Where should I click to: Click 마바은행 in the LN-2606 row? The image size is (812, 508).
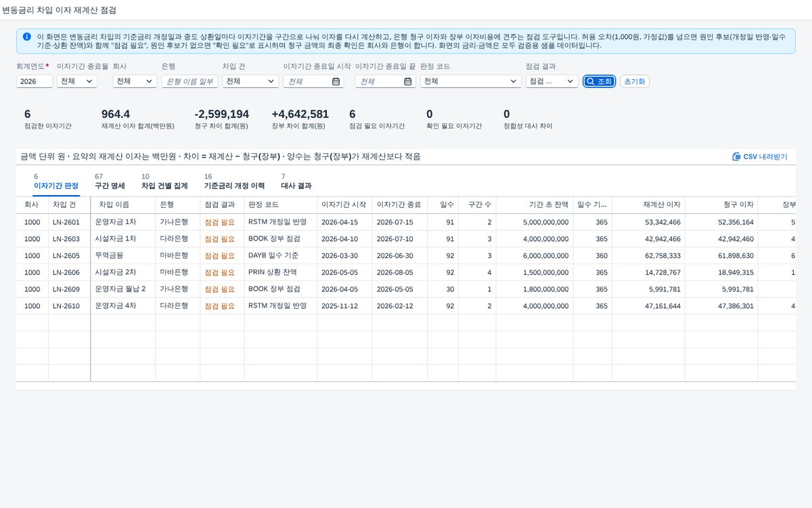pos(174,272)
